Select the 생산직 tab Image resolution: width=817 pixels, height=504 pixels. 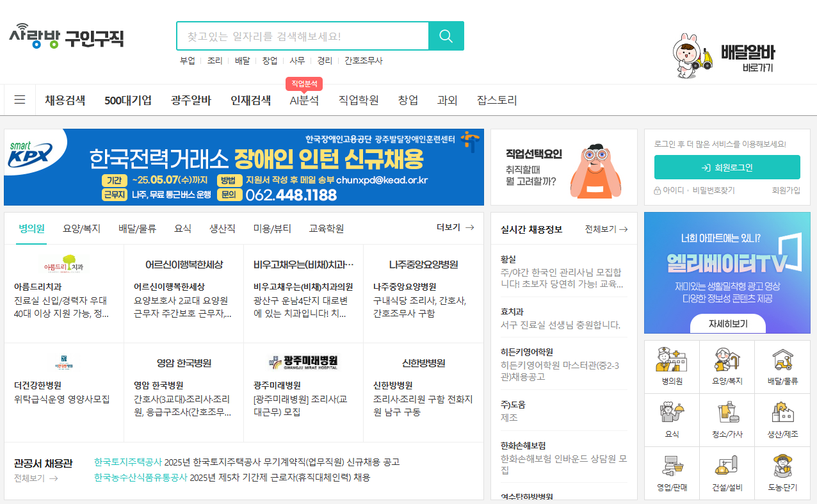point(222,229)
